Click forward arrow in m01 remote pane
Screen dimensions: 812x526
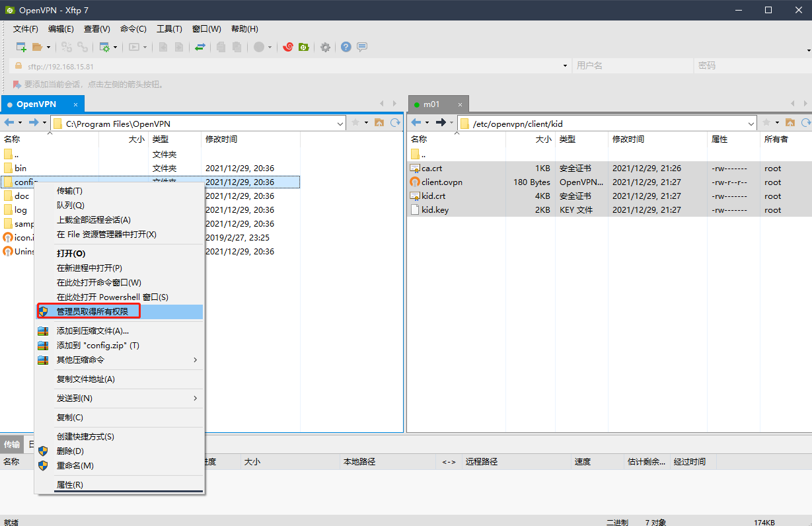tap(441, 122)
